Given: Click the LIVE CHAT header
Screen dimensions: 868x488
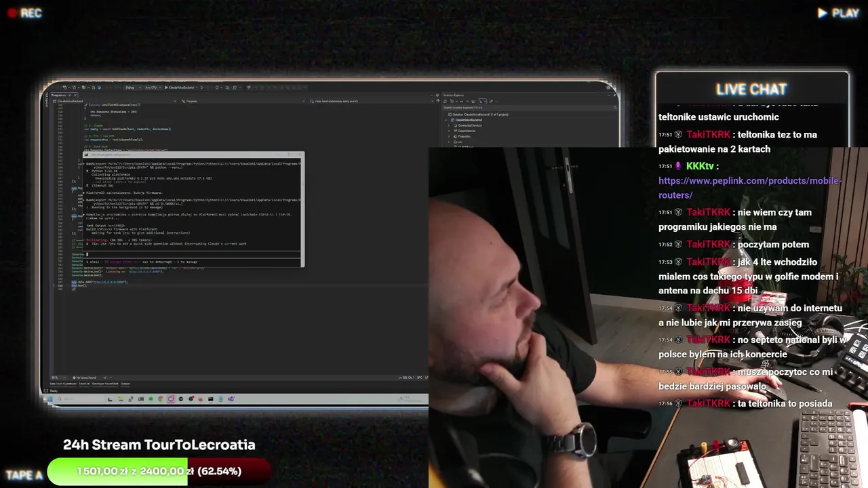Looking at the screenshot, I should (x=751, y=89).
